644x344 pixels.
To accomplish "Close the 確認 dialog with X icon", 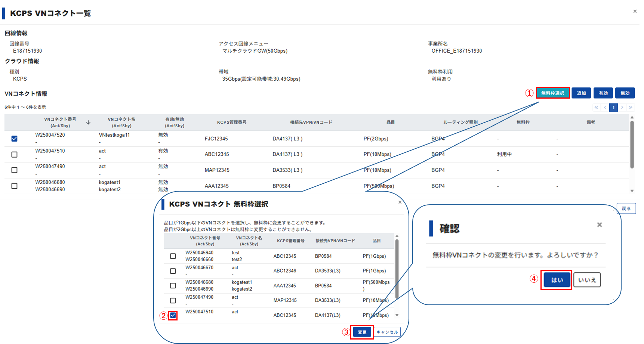I will click(x=600, y=224).
